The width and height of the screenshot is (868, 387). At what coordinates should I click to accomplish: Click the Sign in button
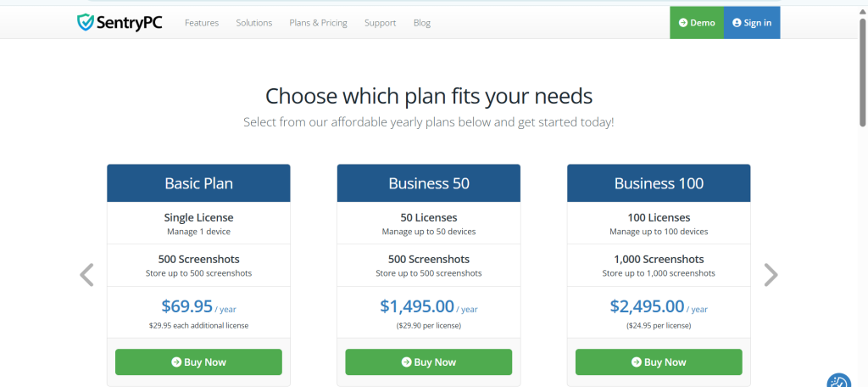point(752,23)
